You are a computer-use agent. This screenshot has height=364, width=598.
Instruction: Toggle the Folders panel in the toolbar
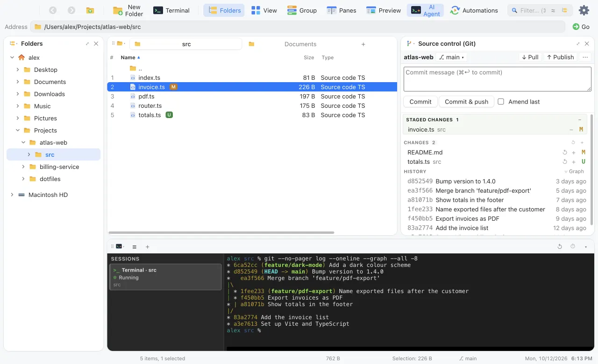pyautogui.click(x=225, y=10)
